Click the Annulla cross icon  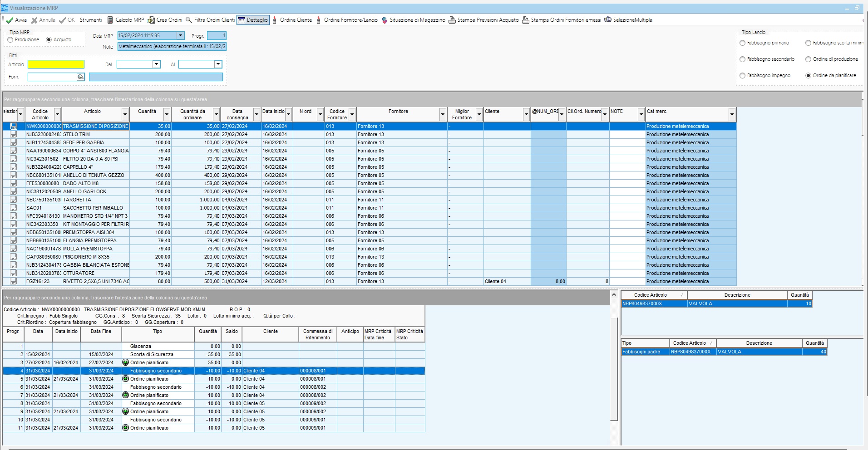pos(34,20)
